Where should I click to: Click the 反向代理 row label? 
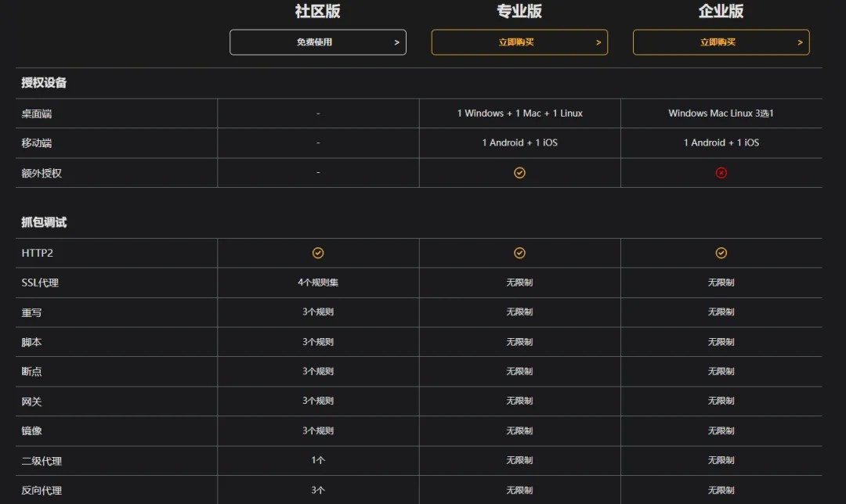(42, 491)
